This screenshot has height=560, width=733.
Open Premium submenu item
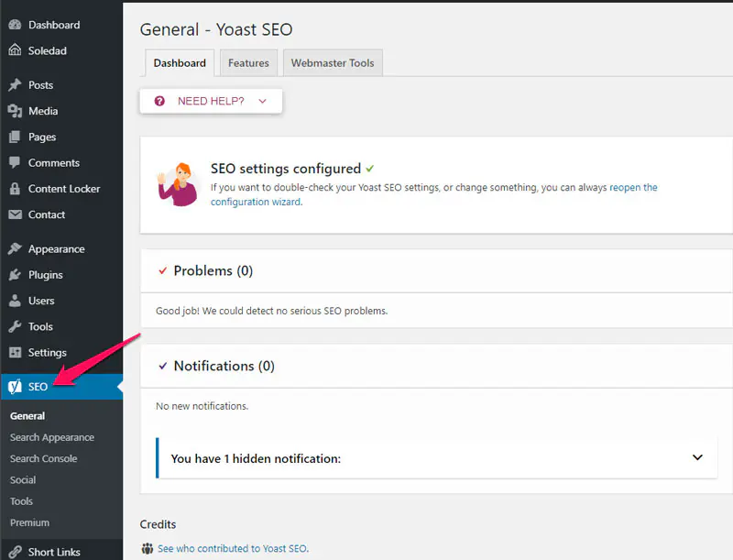coord(29,522)
